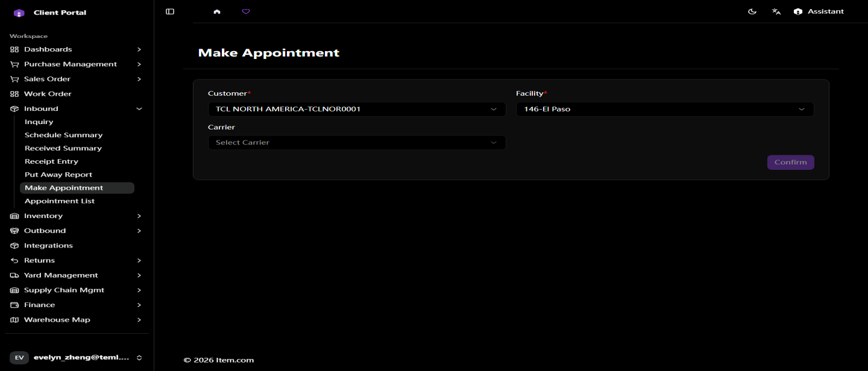Viewport: 868px width, 371px height.
Task: Expand the Finance chevron
Action: (x=139, y=305)
